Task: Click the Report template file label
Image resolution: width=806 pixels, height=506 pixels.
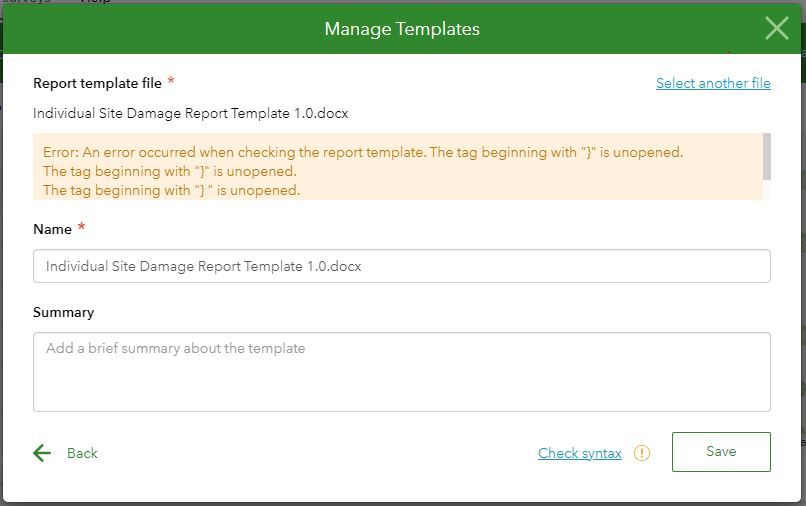Action: click(x=97, y=83)
